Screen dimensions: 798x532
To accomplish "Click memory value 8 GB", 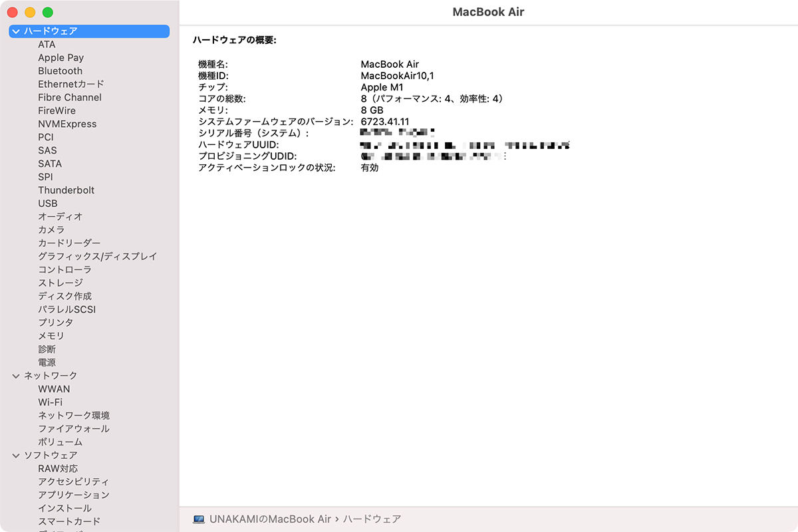I will [372, 110].
